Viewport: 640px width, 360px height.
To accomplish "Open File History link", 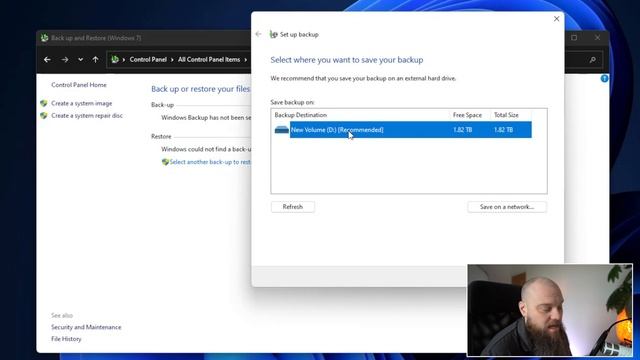I will [66, 339].
